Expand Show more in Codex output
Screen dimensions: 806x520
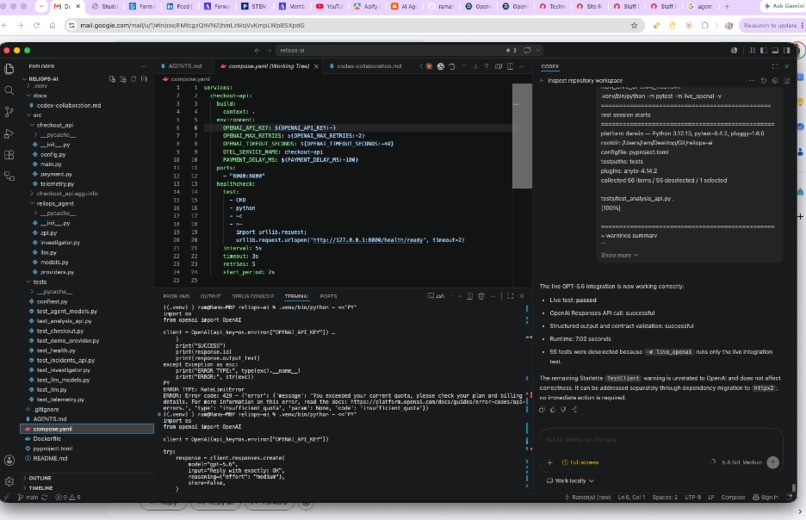pyautogui.click(x=619, y=255)
